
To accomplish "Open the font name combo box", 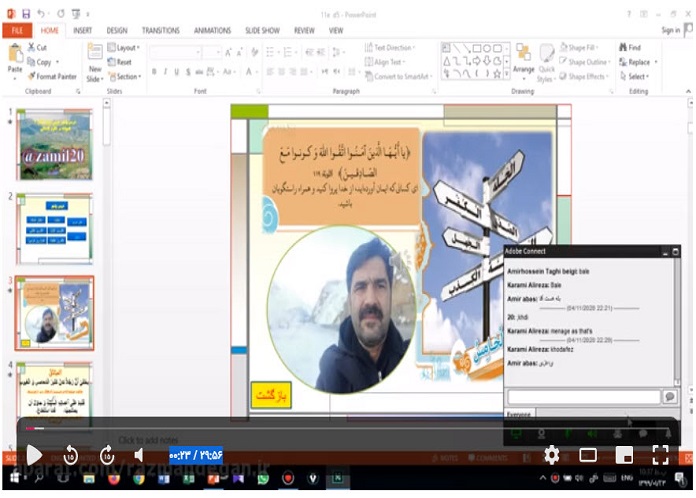I will pyautogui.click(x=176, y=52).
